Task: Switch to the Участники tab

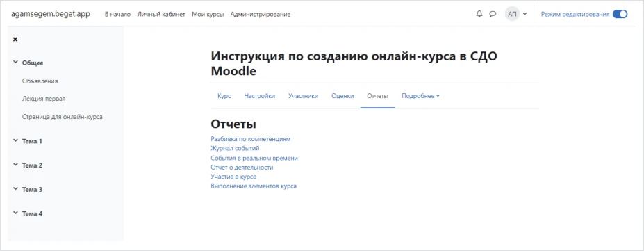Action: (x=303, y=96)
